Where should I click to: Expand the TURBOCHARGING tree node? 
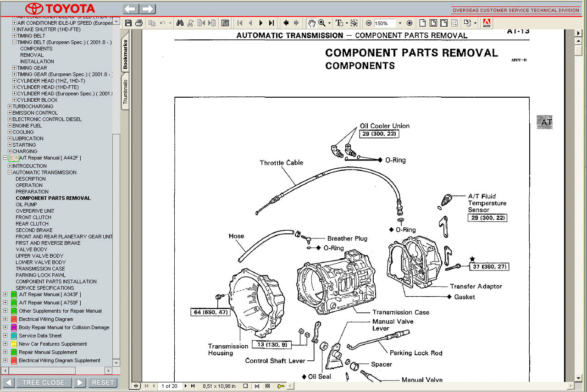10,106
